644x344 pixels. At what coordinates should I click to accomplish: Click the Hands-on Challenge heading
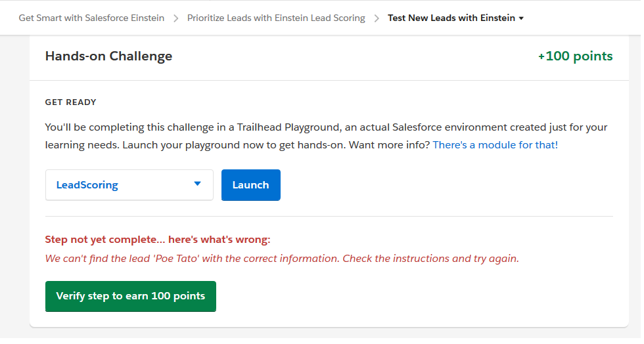pyautogui.click(x=108, y=56)
